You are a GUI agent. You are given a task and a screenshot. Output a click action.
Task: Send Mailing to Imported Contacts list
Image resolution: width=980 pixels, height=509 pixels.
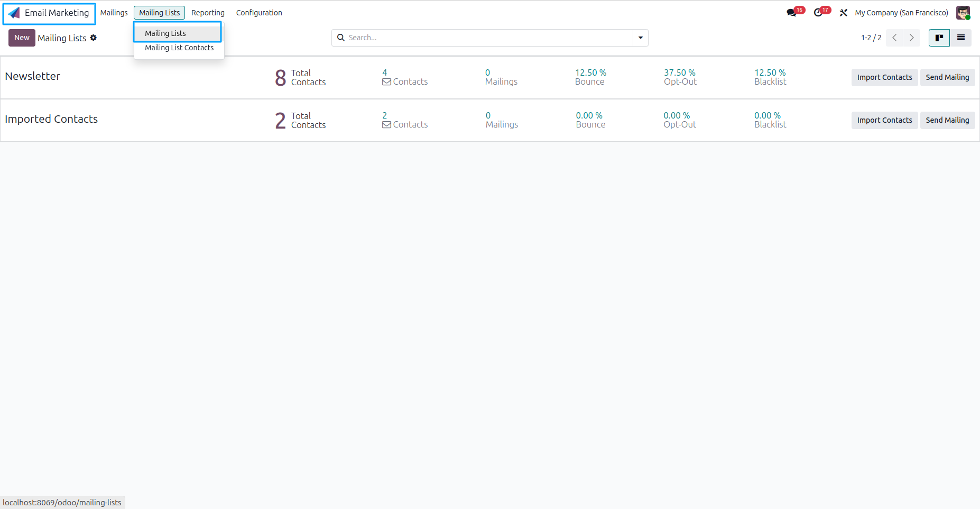click(x=947, y=120)
